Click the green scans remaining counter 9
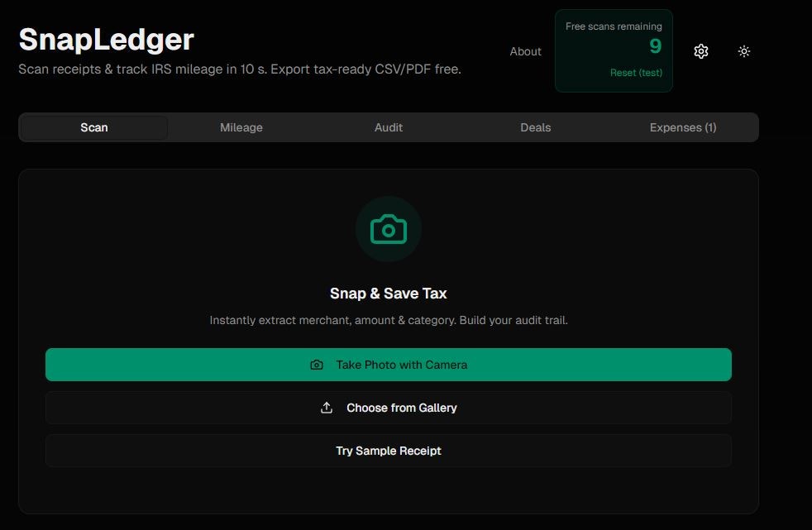The width and height of the screenshot is (812, 530). click(654, 47)
